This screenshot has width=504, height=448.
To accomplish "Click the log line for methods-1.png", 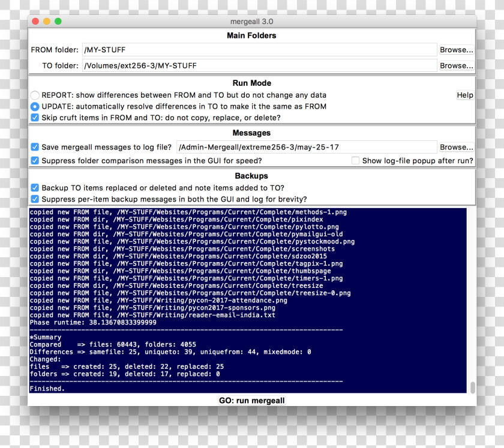I will click(188, 212).
